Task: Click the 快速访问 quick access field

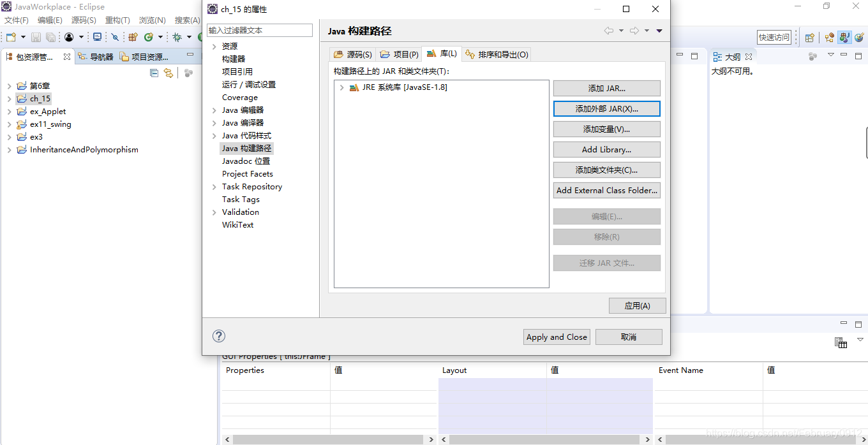Action: click(x=774, y=38)
